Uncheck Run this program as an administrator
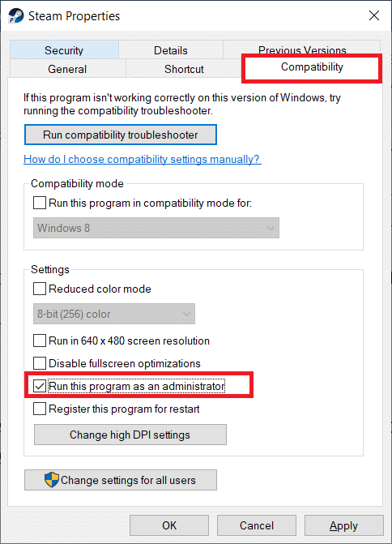This screenshot has width=392, height=544. pos(40,386)
